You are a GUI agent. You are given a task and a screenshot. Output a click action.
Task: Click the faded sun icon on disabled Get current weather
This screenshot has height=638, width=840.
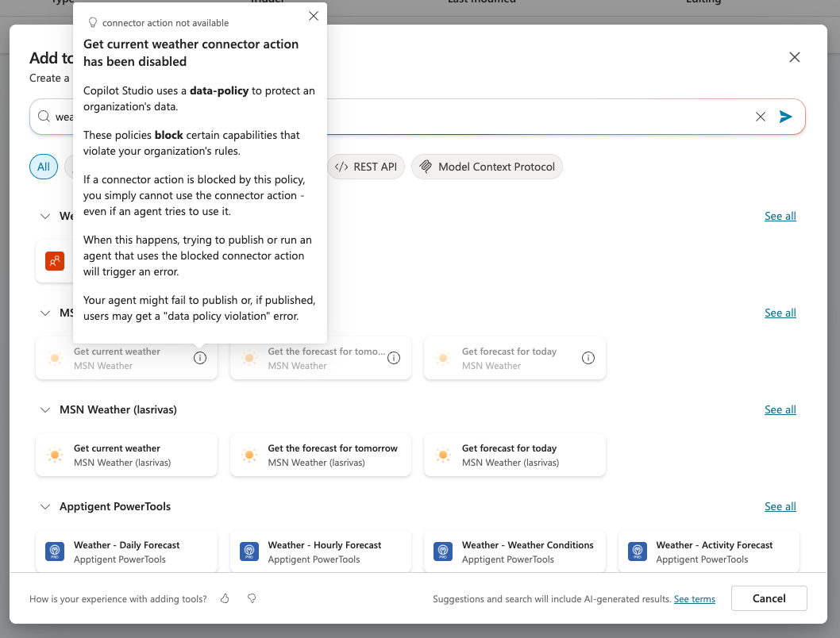(x=55, y=358)
